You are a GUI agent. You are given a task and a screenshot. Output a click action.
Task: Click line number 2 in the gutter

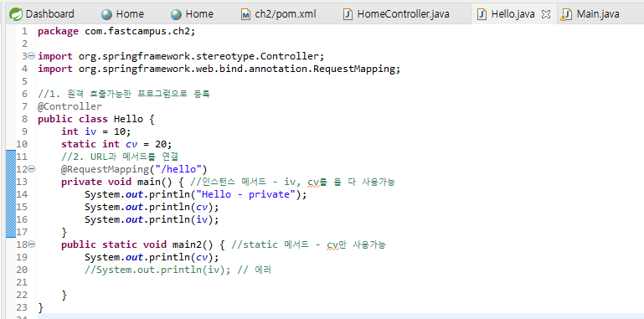click(x=24, y=44)
